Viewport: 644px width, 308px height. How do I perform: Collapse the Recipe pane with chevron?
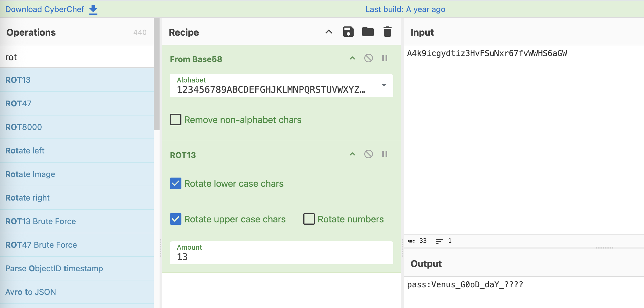329,32
